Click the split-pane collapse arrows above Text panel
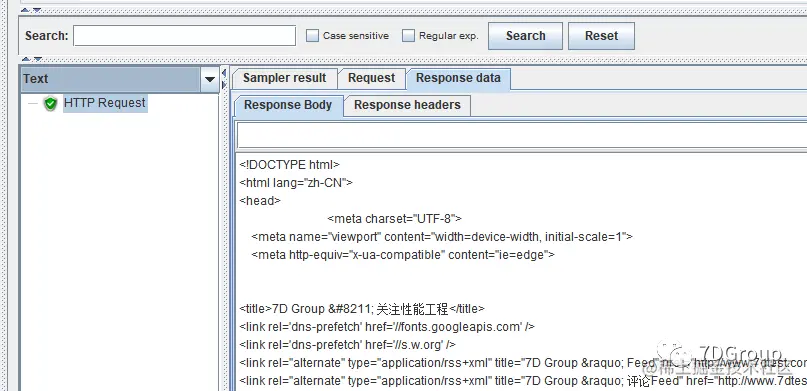The height and width of the screenshot is (391, 807). coord(31,59)
